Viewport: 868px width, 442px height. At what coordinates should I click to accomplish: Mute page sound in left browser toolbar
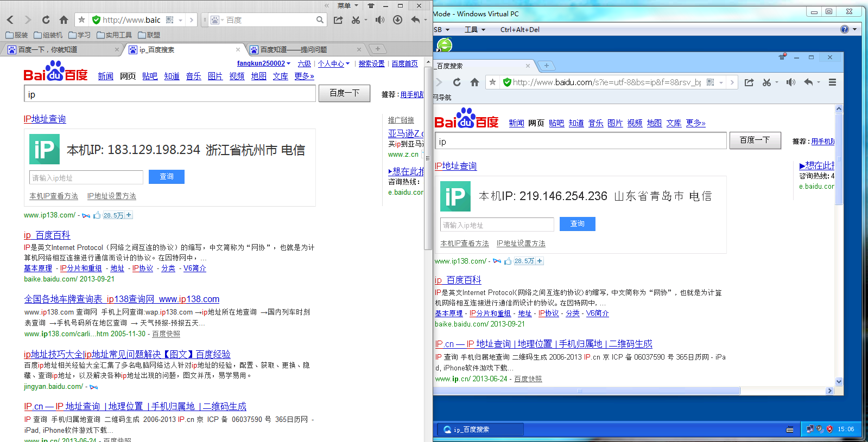point(379,20)
